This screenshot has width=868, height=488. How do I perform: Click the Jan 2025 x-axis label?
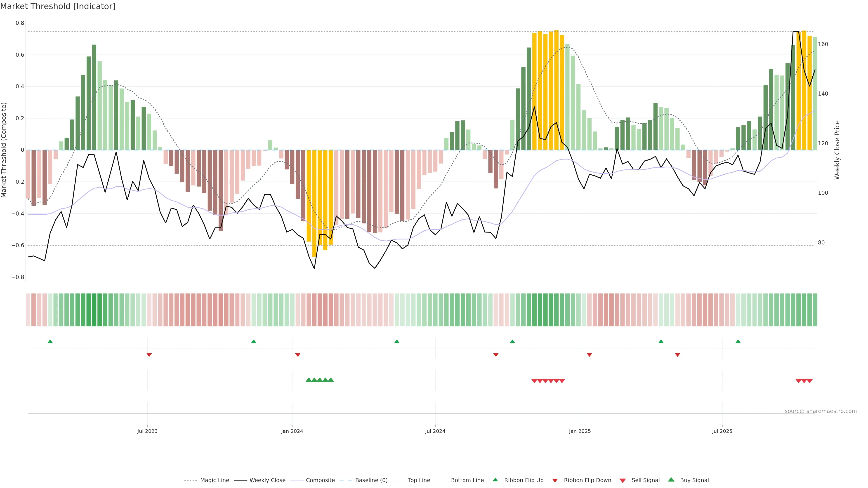pos(580,431)
